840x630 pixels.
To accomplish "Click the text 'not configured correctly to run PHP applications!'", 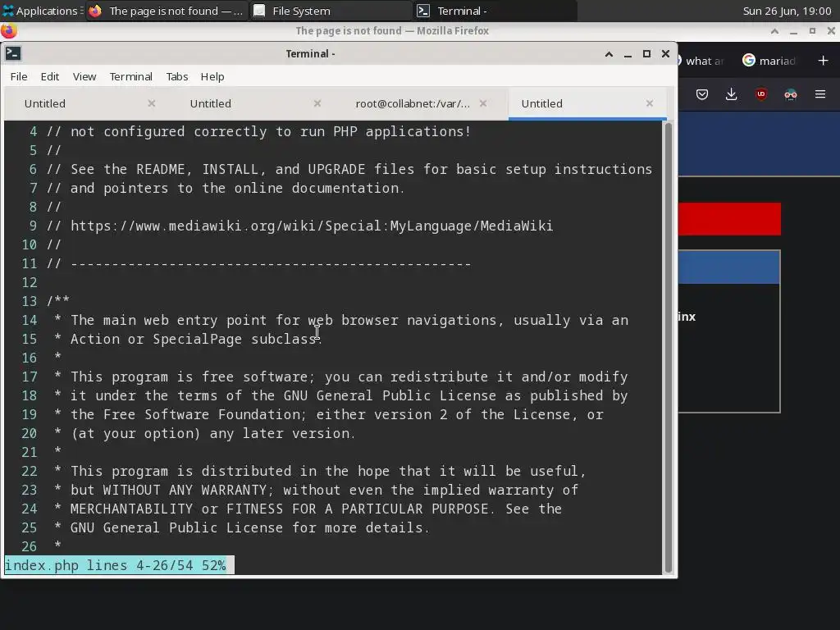I will [271, 132].
